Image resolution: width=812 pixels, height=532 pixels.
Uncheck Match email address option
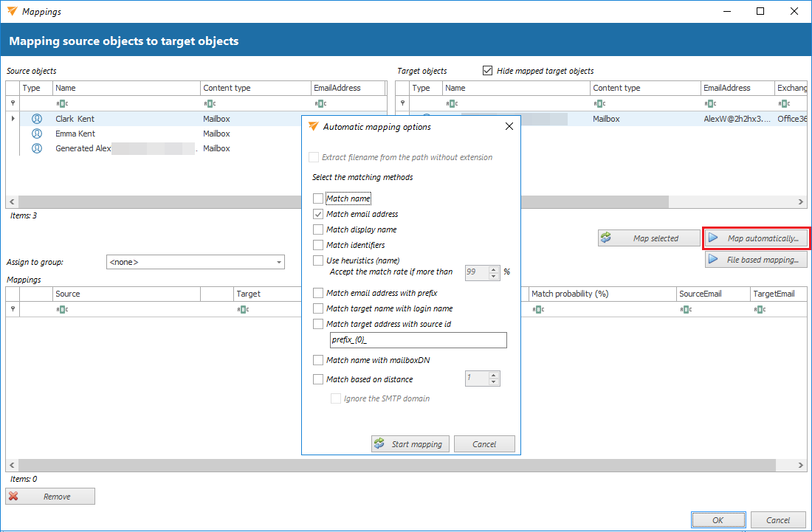[x=318, y=214]
